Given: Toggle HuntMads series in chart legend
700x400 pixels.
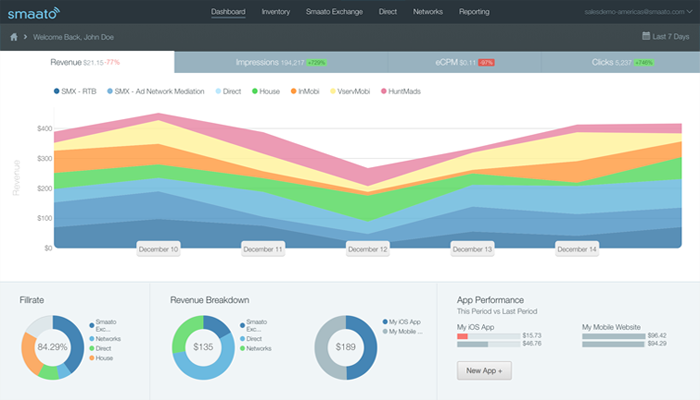Looking at the screenshot, I should [400, 91].
